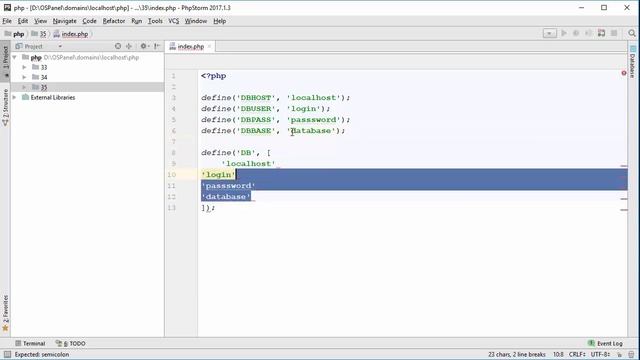
Task: Open the Code menu
Action: click(x=89, y=21)
